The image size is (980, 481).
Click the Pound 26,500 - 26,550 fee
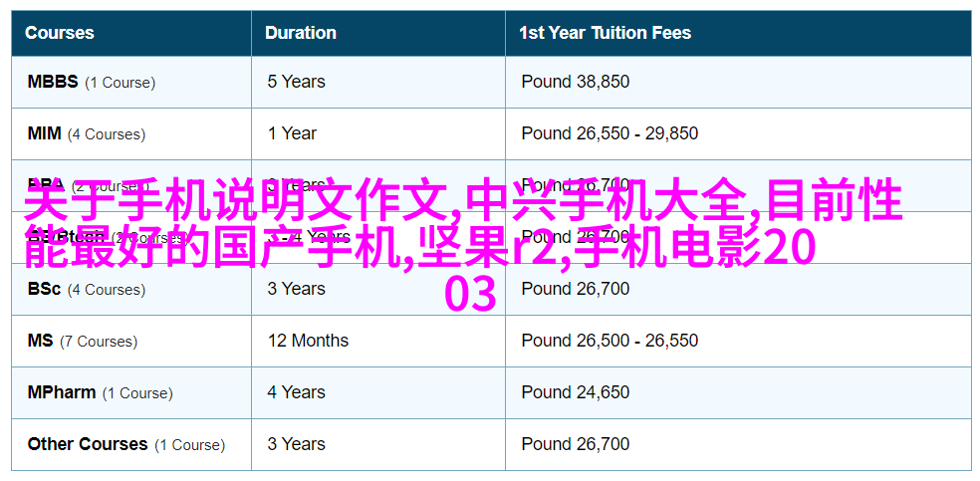[x=610, y=341]
